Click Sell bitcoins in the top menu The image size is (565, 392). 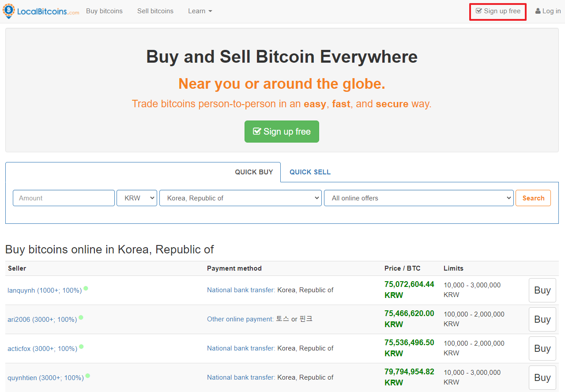(x=155, y=11)
